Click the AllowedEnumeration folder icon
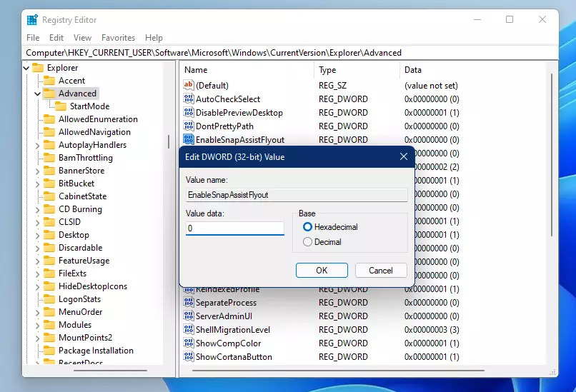The height and width of the screenshot is (392, 576). (49, 119)
